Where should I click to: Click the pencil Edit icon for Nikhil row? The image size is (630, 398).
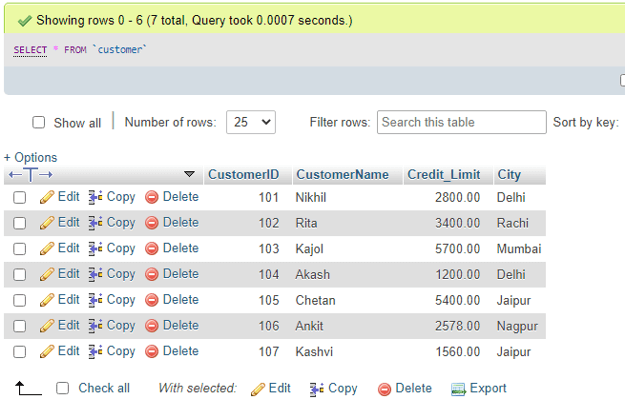point(47,197)
